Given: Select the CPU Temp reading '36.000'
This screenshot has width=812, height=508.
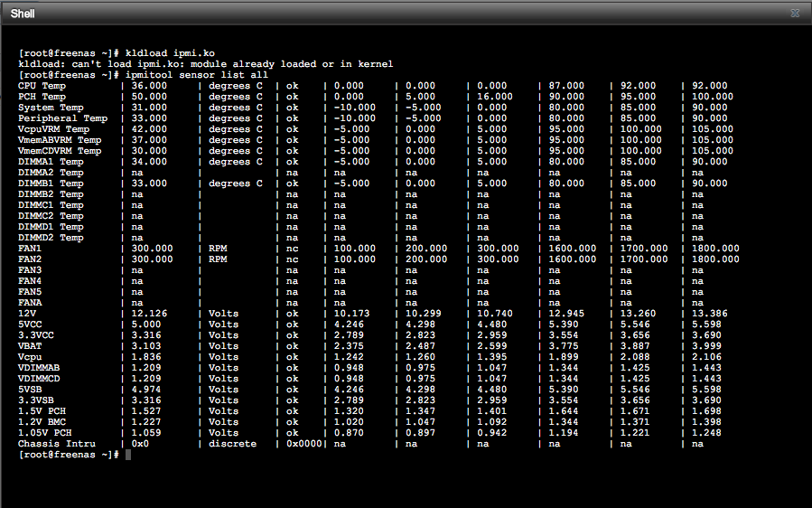Looking at the screenshot, I should coord(149,86).
